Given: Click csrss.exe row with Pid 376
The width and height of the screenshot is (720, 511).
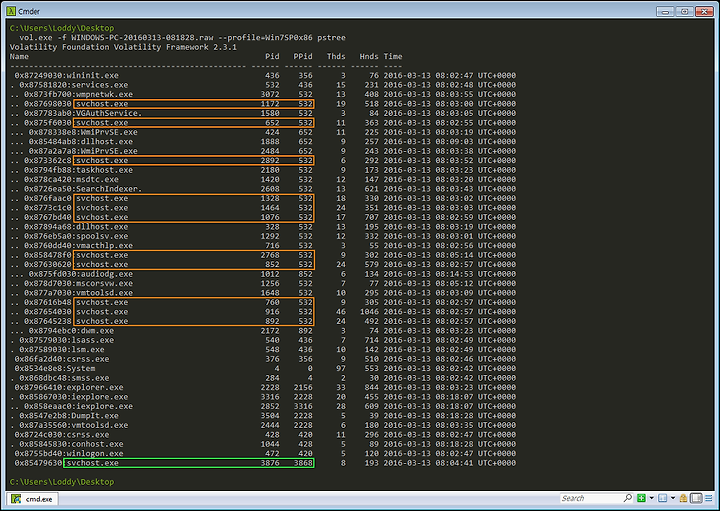Looking at the screenshot, I should [265, 359].
